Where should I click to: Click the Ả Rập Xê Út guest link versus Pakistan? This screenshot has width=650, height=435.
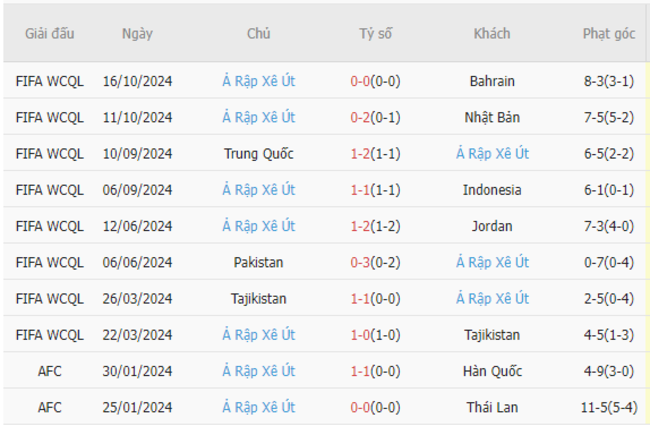[x=492, y=262]
